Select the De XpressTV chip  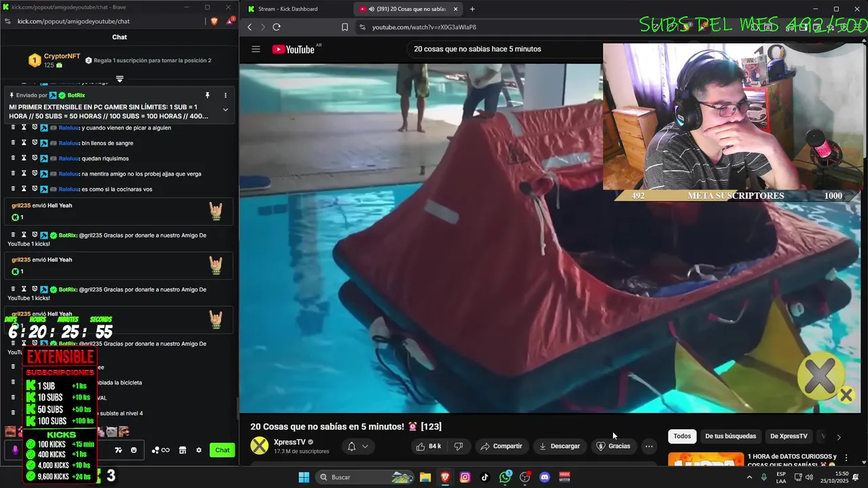pos(789,436)
